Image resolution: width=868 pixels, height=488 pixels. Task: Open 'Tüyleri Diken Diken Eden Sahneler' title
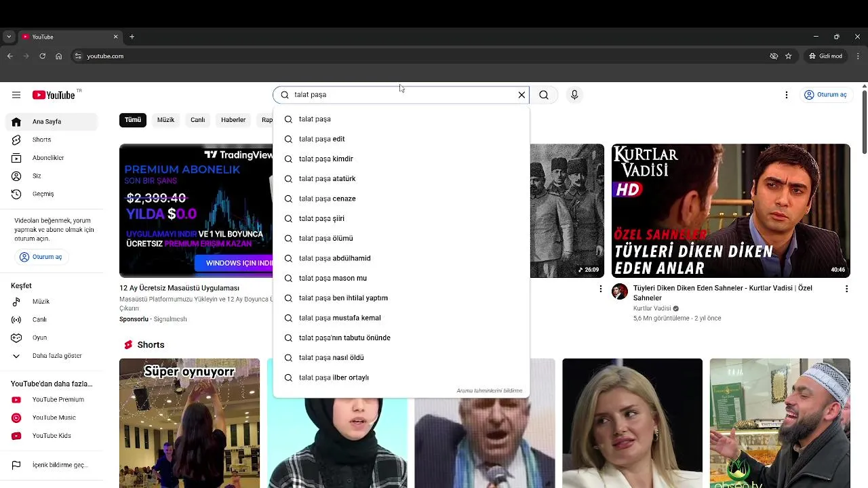pyautogui.click(x=723, y=293)
